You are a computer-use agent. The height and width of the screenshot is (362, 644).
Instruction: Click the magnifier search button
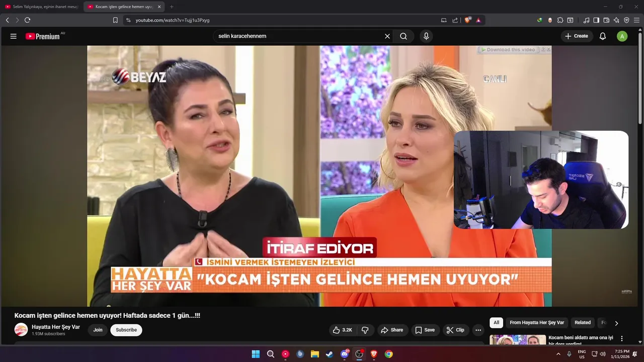coord(404,36)
